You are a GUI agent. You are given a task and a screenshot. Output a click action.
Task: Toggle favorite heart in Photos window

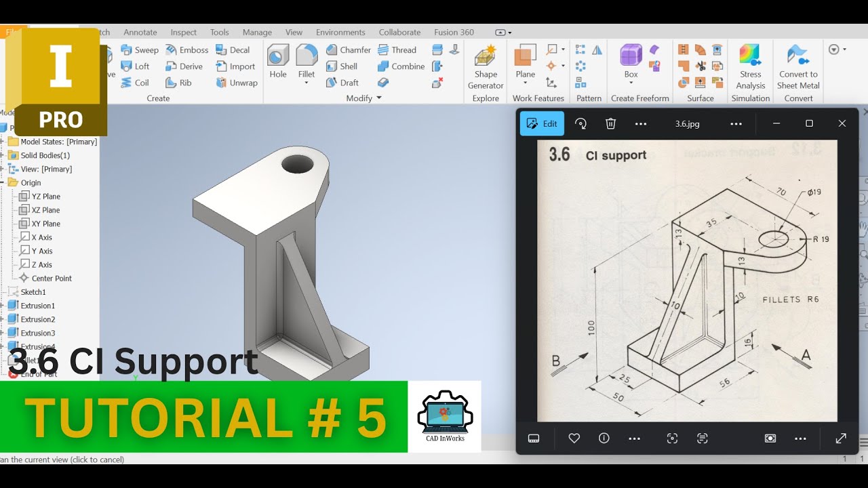(574, 439)
